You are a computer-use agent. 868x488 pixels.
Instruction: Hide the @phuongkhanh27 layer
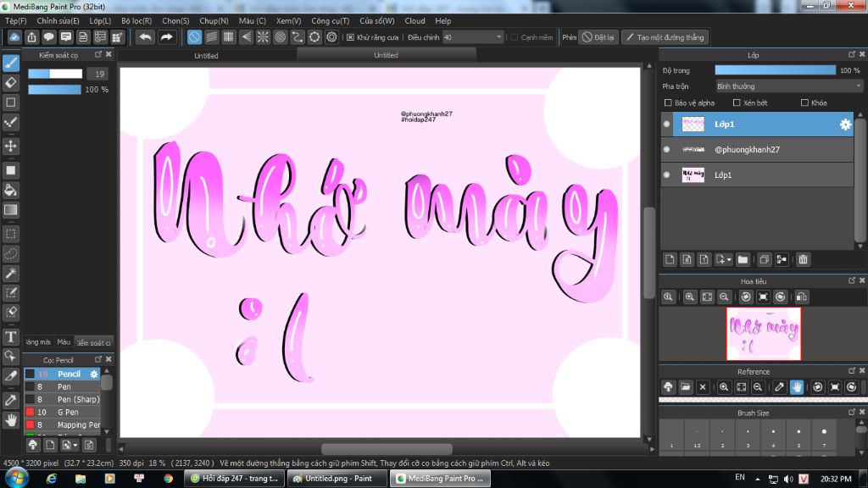666,149
